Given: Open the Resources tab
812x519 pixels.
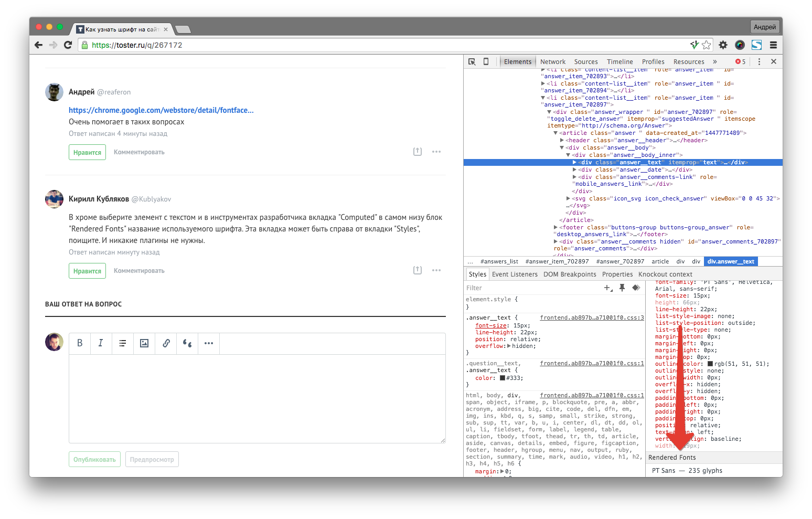Looking at the screenshot, I should (689, 61).
